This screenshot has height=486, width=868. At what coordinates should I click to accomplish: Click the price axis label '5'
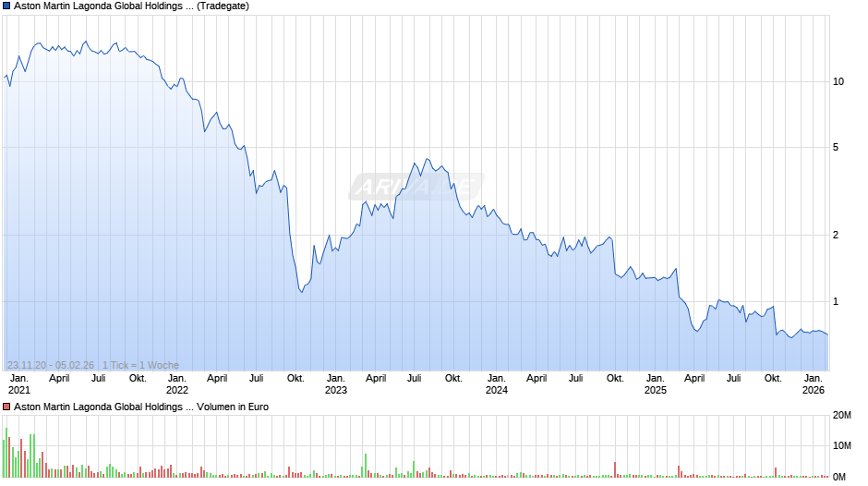tap(836, 148)
